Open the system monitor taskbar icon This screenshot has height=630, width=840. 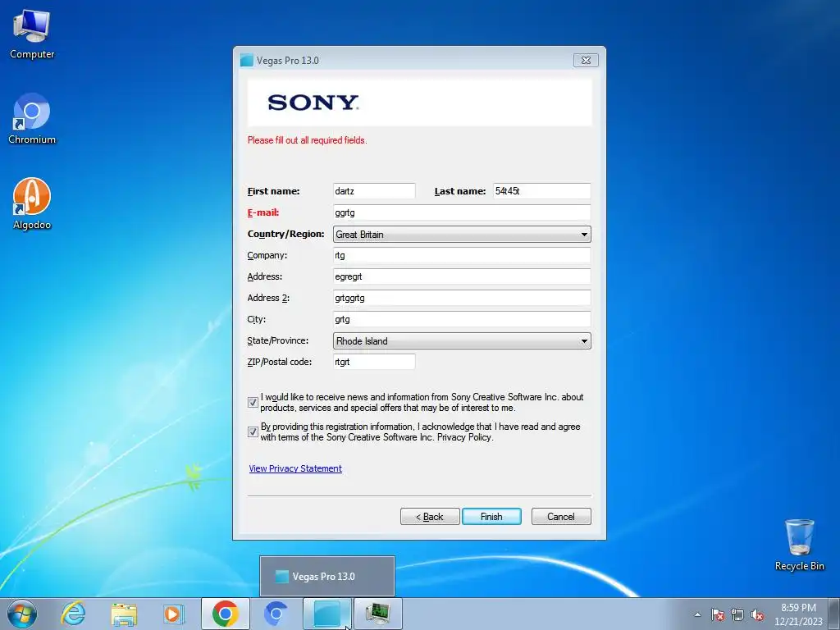coord(377,614)
